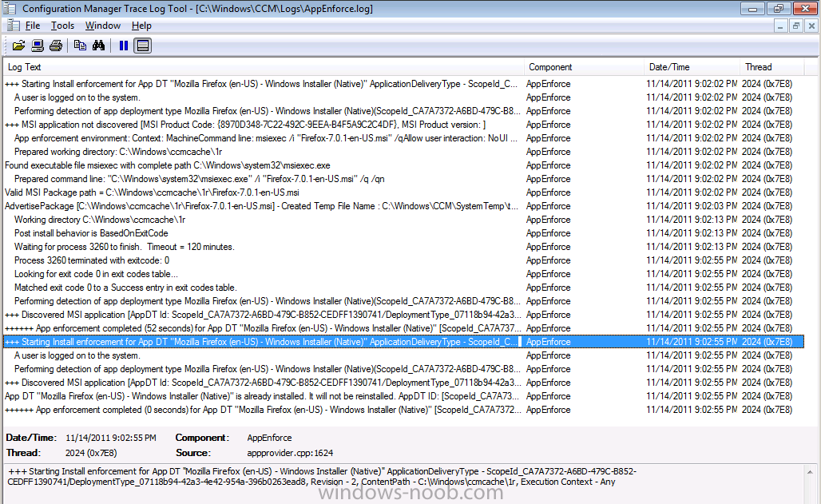
Task: Select the 'MSI application not discovered' log row
Action: pos(403,125)
